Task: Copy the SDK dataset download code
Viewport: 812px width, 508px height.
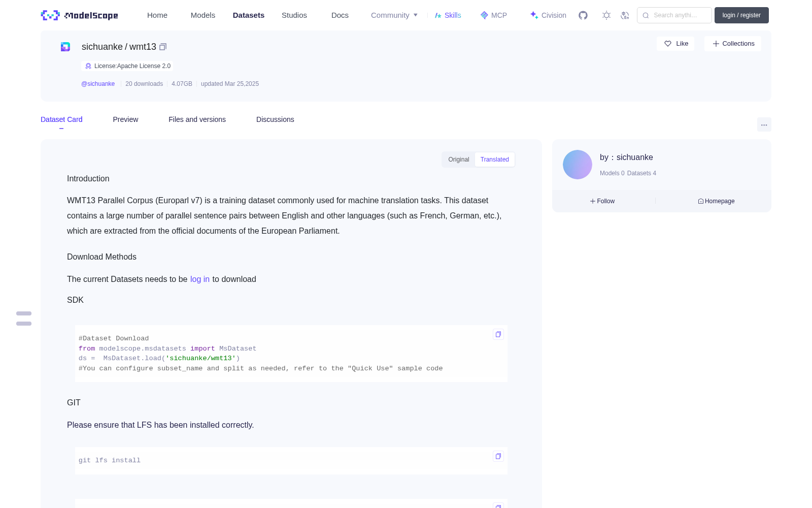Action: (498, 334)
